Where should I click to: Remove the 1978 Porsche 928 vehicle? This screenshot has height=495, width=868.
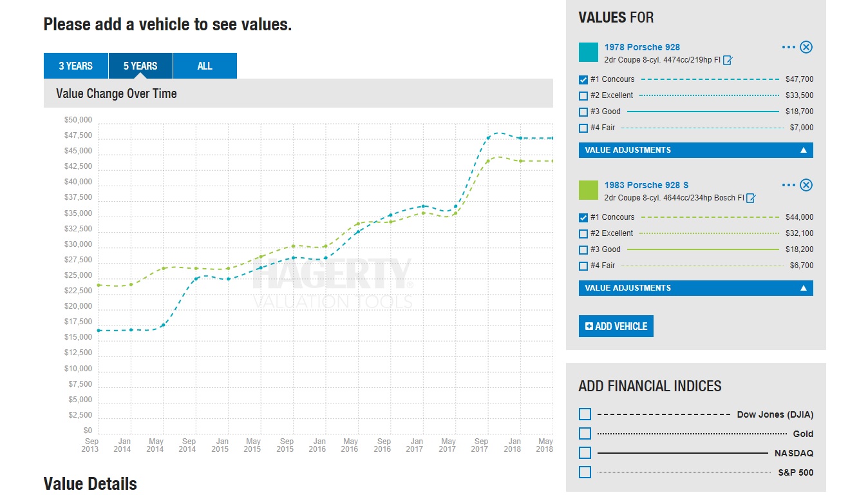point(806,47)
